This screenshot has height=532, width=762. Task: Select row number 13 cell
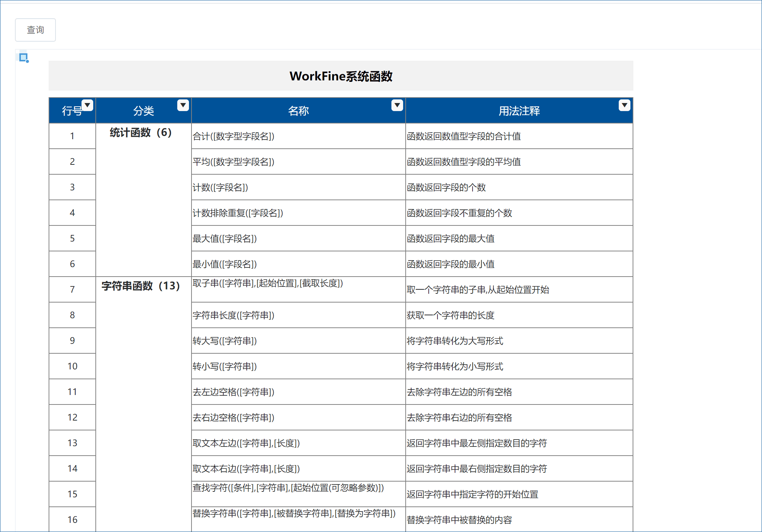(x=72, y=443)
